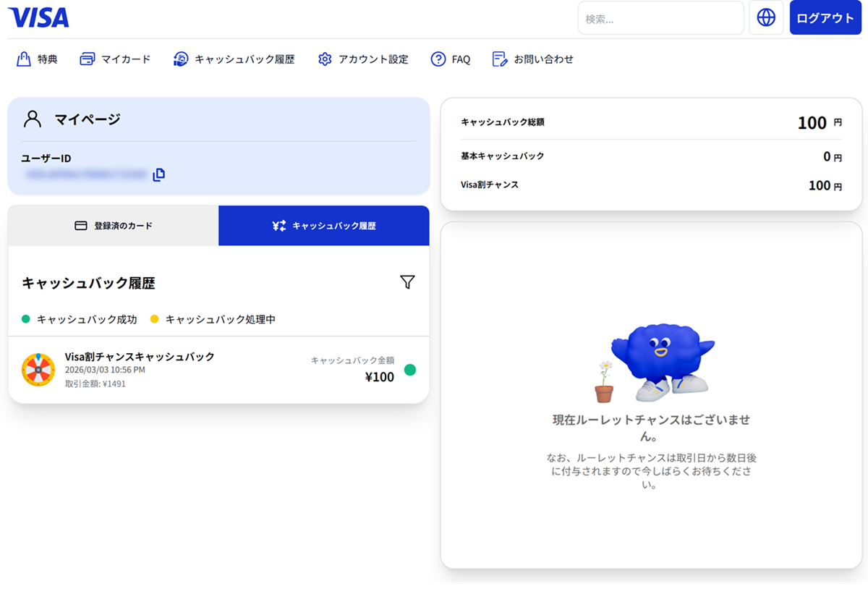Click the お問い合わせ link text
This screenshot has height=589, width=868.
coord(543,59)
